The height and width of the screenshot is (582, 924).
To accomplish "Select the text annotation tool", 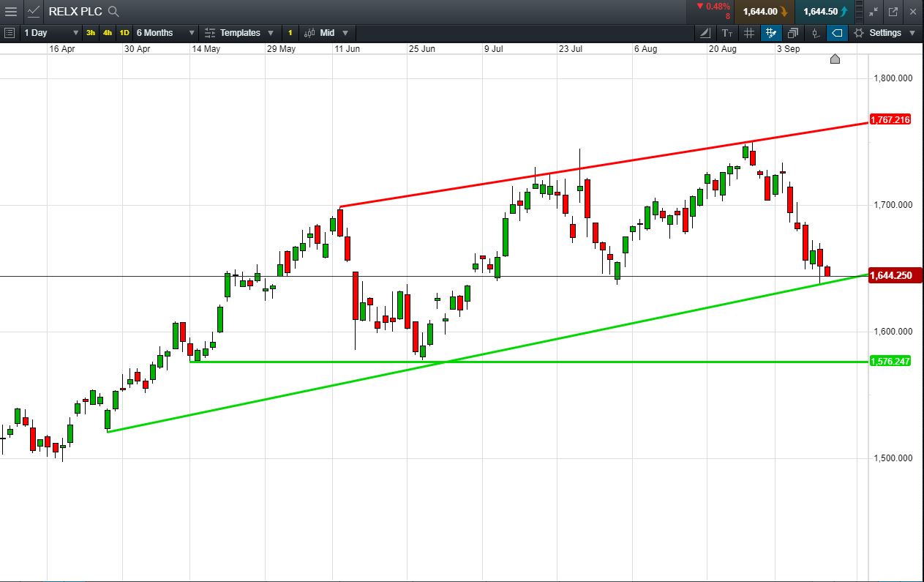I will pyautogui.click(x=726, y=33).
